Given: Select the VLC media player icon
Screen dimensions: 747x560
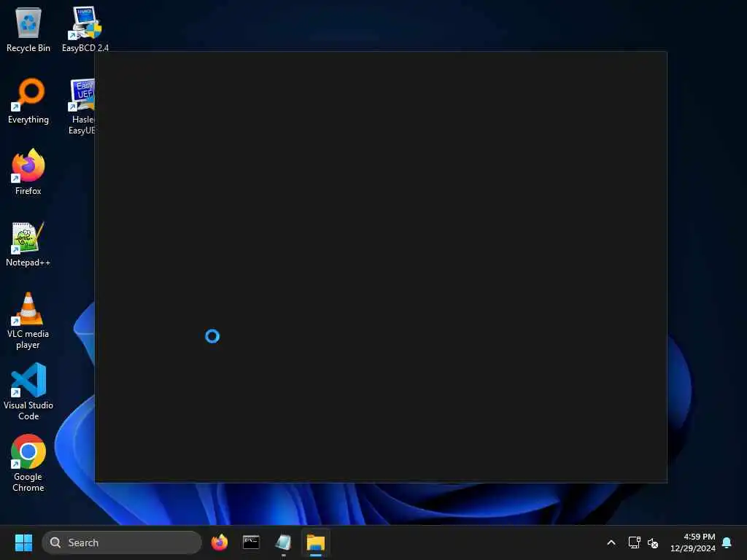Looking at the screenshot, I should pyautogui.click(x=28, y=321).
